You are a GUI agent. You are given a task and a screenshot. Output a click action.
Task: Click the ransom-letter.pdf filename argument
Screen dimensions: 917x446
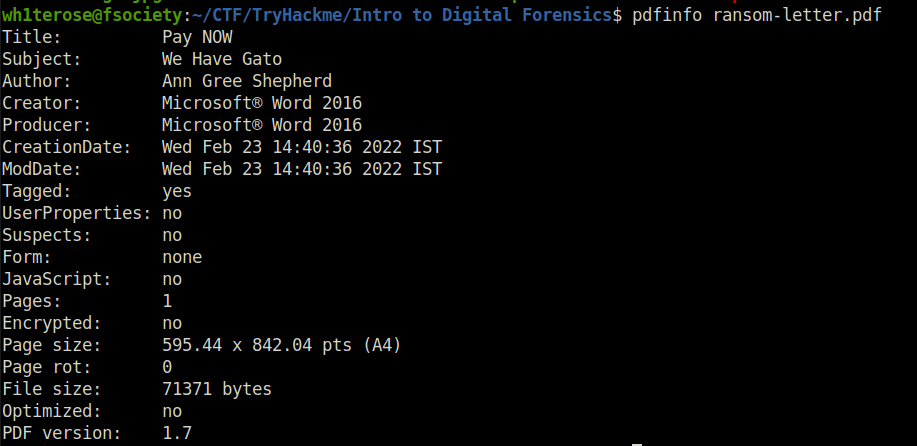tap(797, 15)
